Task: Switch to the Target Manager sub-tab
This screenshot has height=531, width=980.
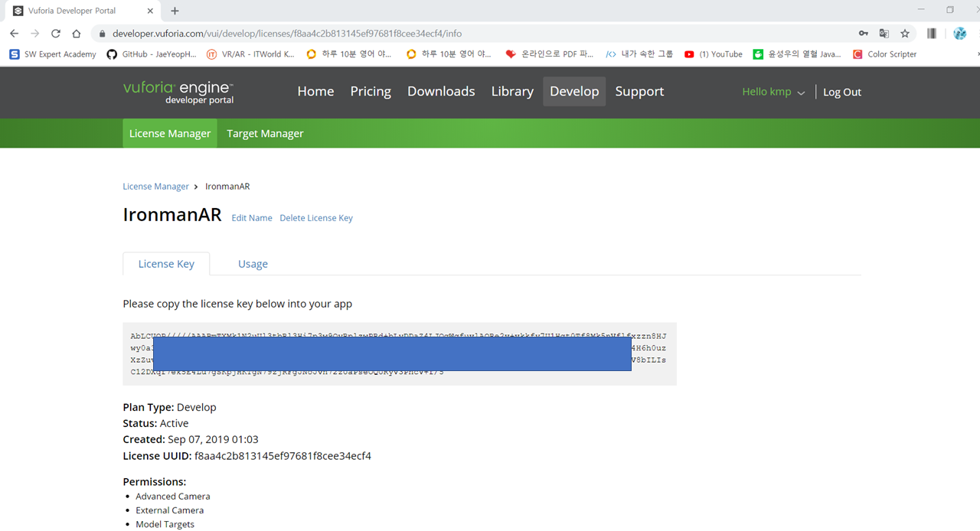Action: pos(265,133)
